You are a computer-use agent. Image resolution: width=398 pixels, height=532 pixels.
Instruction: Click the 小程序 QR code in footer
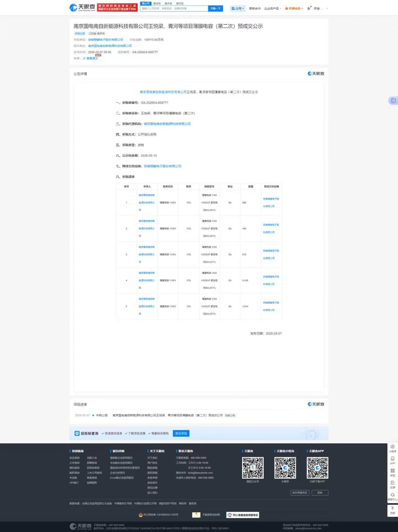point(285,468)
